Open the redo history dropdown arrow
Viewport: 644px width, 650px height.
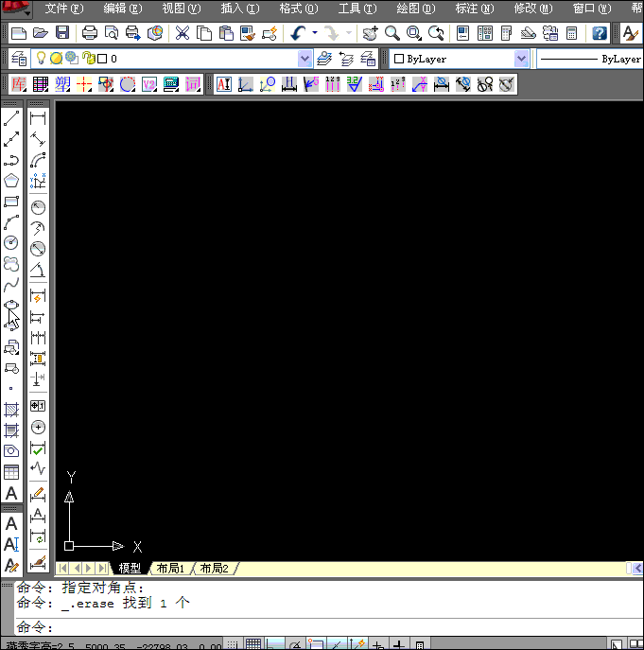[x=349, y=33]
